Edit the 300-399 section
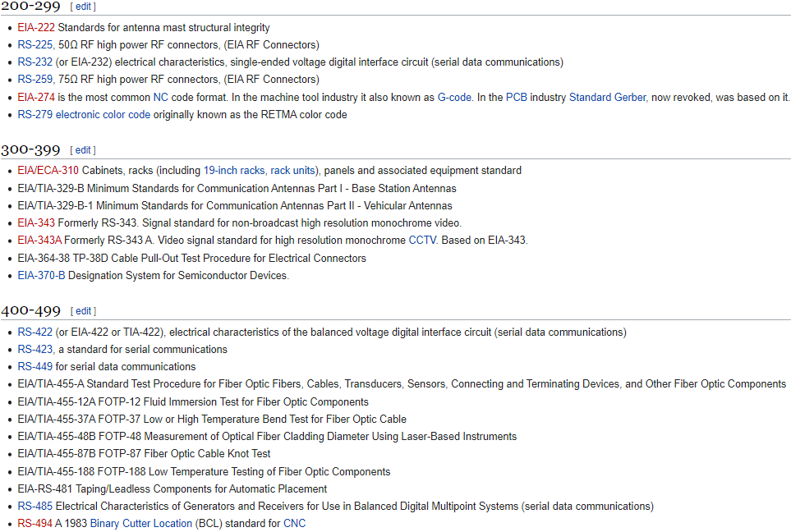791x532 pixels. tap(83, 150)
